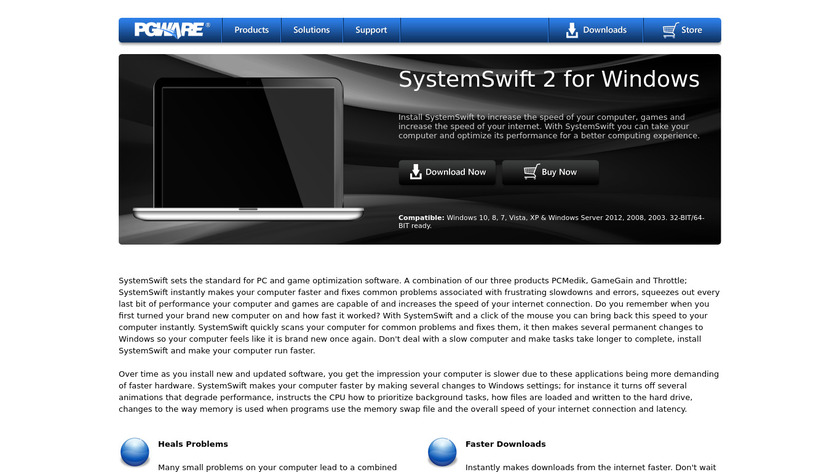The height and width of the screenshot is (472, 840).
Task: Click the Compatible label in the banner
Action: (x=421, y=218)
